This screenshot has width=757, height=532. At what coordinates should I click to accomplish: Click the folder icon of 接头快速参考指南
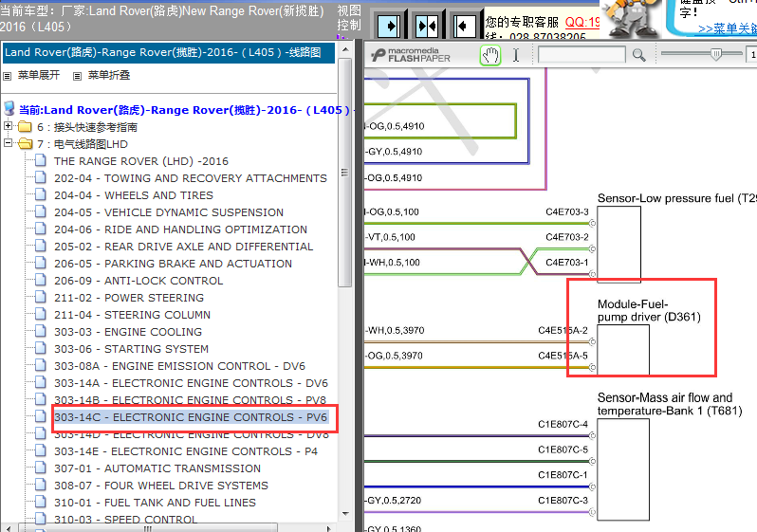(25, 127)
